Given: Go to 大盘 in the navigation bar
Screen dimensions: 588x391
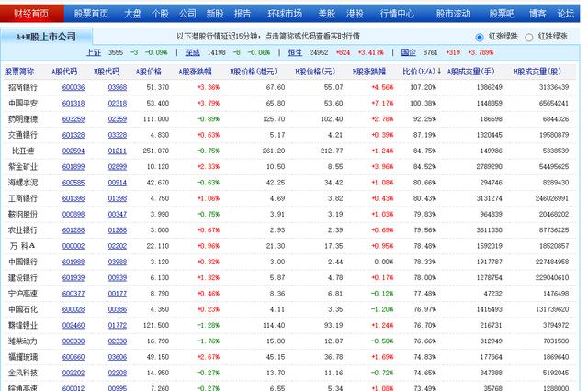Looking at the screenshot, I should [x=132, y=14].
